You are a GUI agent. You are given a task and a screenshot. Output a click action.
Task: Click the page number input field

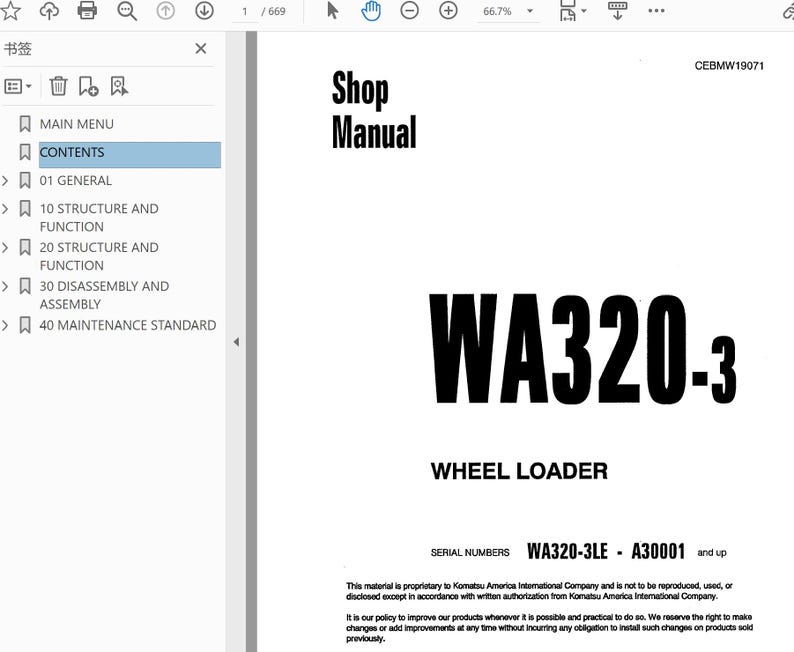[245, 11]
